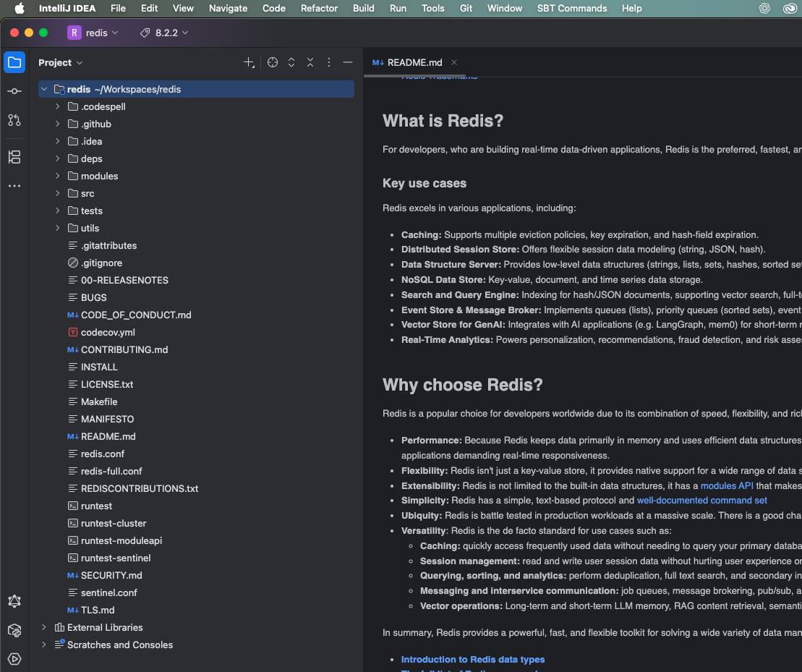Collapse the redis root folder
The width and height of the screenshot is (802, 672).
pyautogui.click(x=45, y=89)
